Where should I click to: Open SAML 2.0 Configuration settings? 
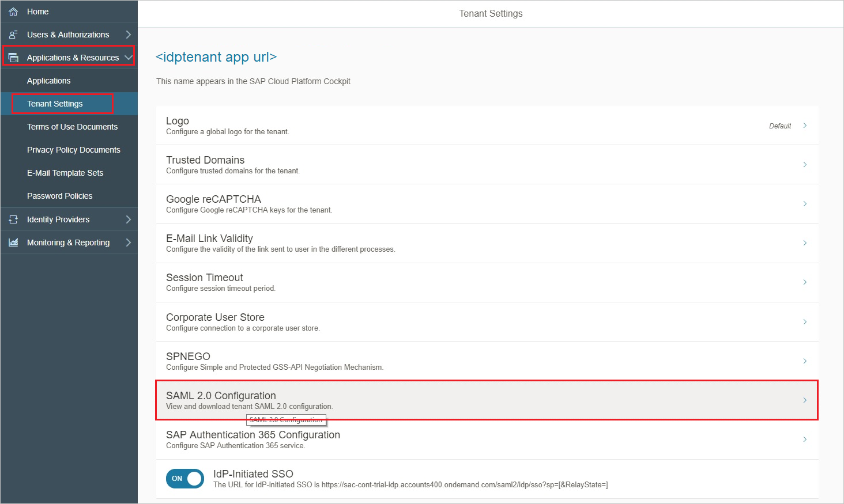tap(486, 399)
